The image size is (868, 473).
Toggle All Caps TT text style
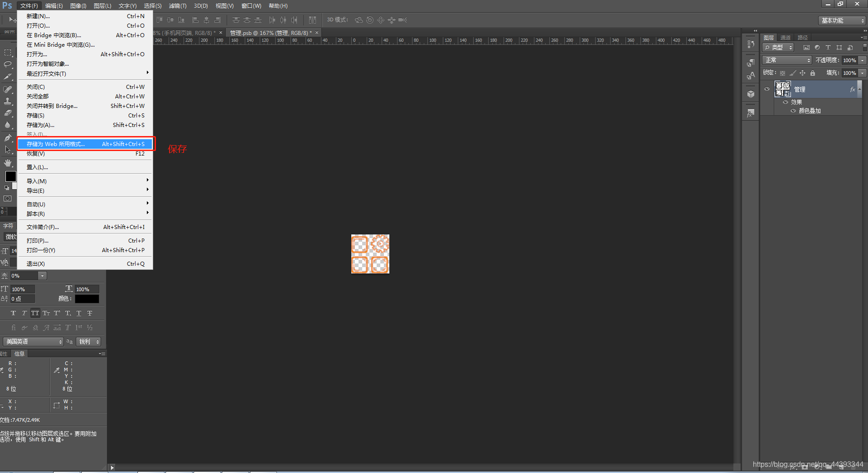(35, 313)
